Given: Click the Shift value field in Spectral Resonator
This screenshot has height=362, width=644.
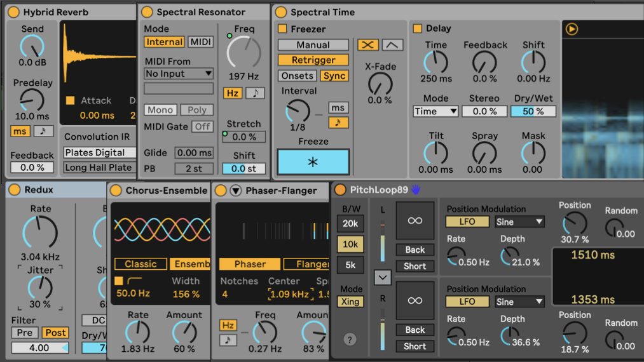Looking at the screenshot, I should tap(243, 168).
